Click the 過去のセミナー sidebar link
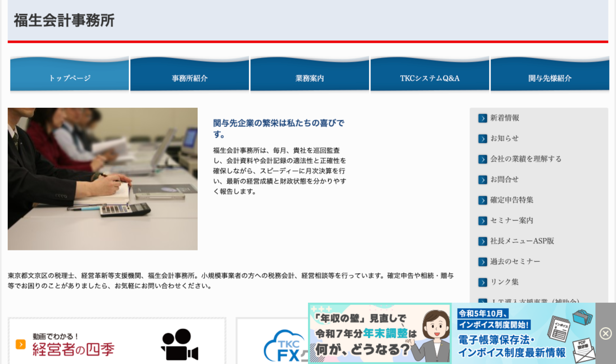 [515, 262]
